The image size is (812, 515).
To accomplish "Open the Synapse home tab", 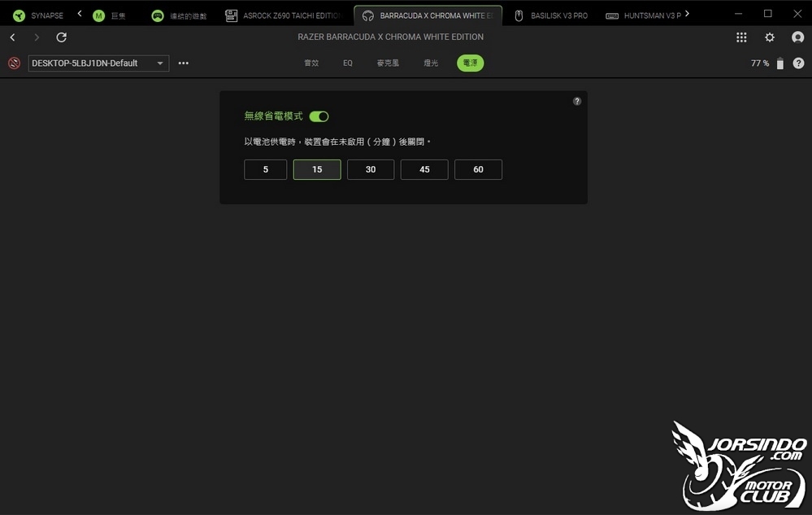I will pos(38,15).
